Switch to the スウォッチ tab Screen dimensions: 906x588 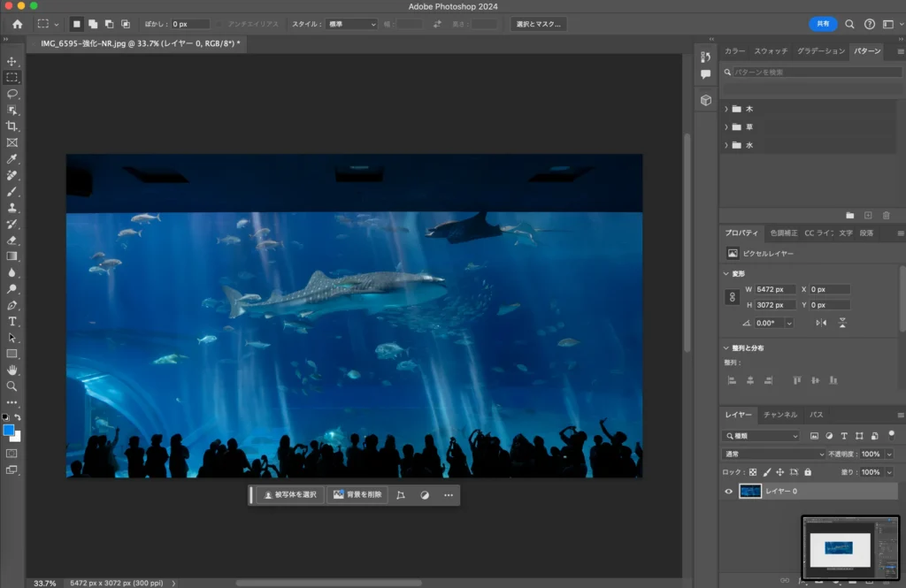point(771,51)
